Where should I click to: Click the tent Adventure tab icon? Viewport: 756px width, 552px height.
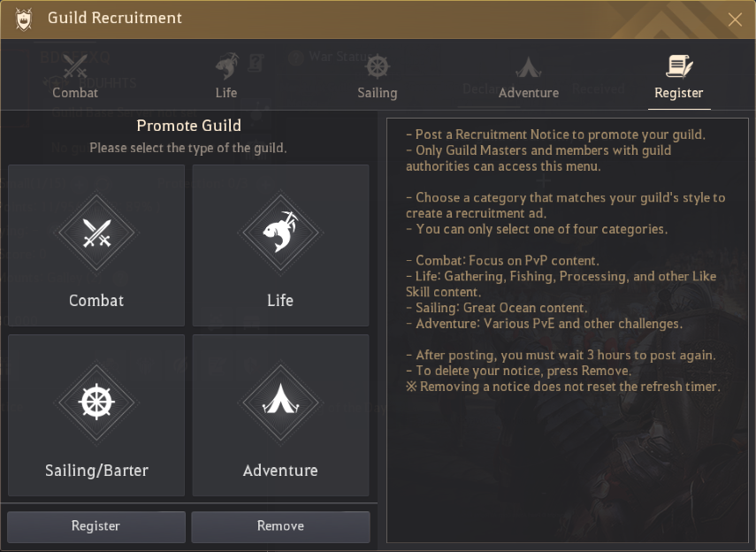(529, 68)
